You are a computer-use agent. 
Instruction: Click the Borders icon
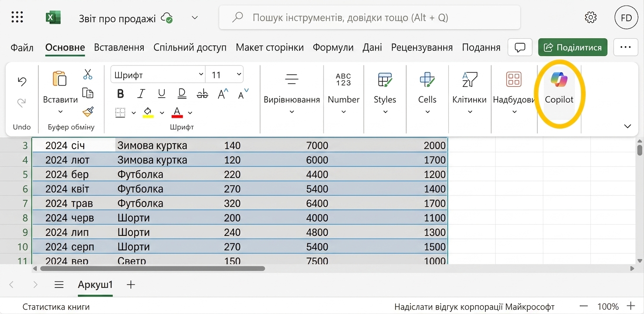(120, 113)
